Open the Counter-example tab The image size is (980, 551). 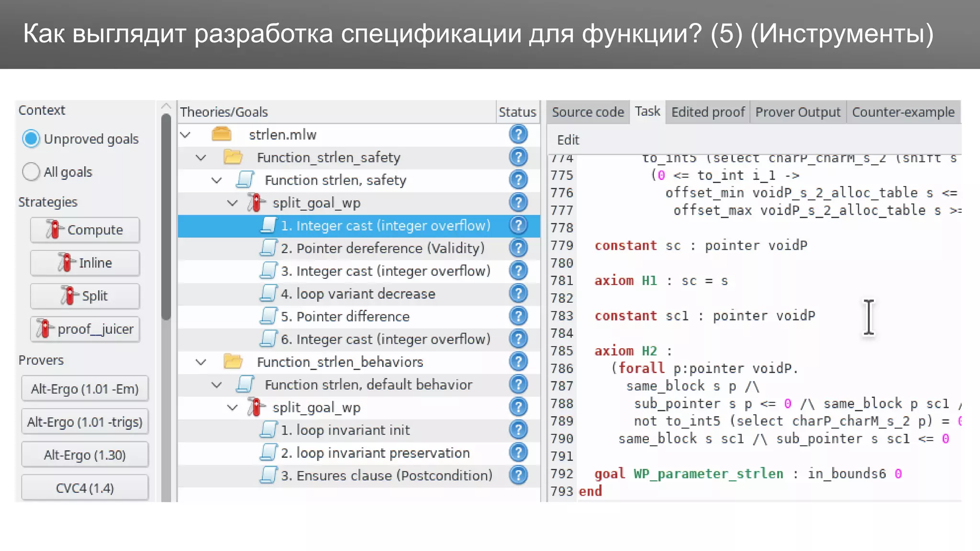(x=903, y=112)
